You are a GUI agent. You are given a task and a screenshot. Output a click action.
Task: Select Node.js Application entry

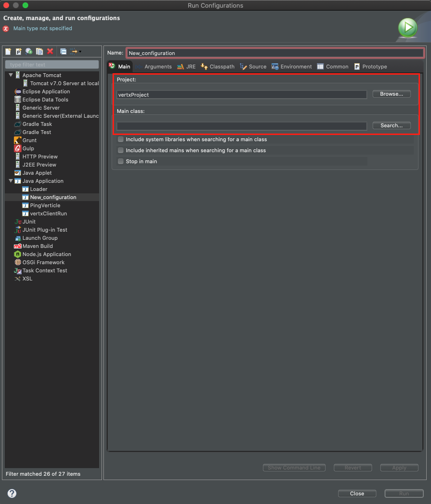43,254
